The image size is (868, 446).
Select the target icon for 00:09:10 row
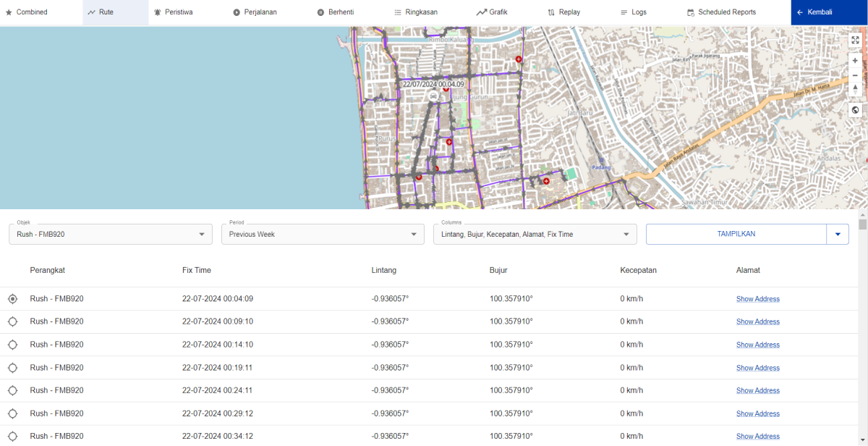coord(12,321)
